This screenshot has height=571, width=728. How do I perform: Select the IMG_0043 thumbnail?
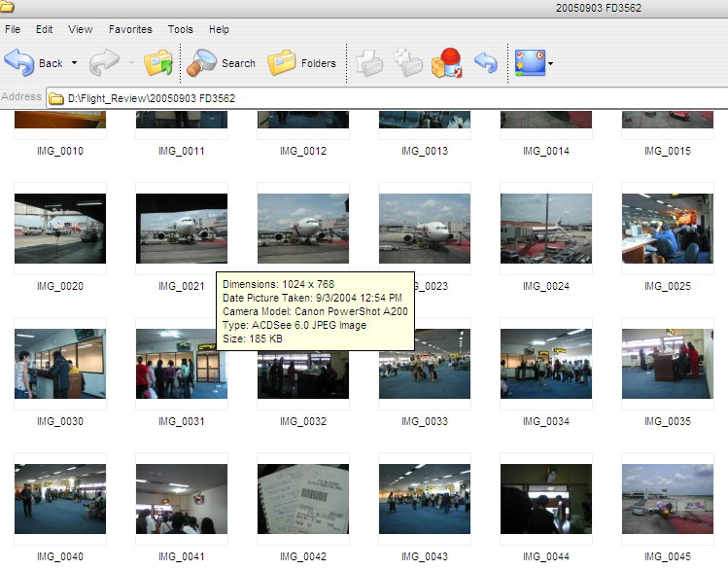point(425,499)
